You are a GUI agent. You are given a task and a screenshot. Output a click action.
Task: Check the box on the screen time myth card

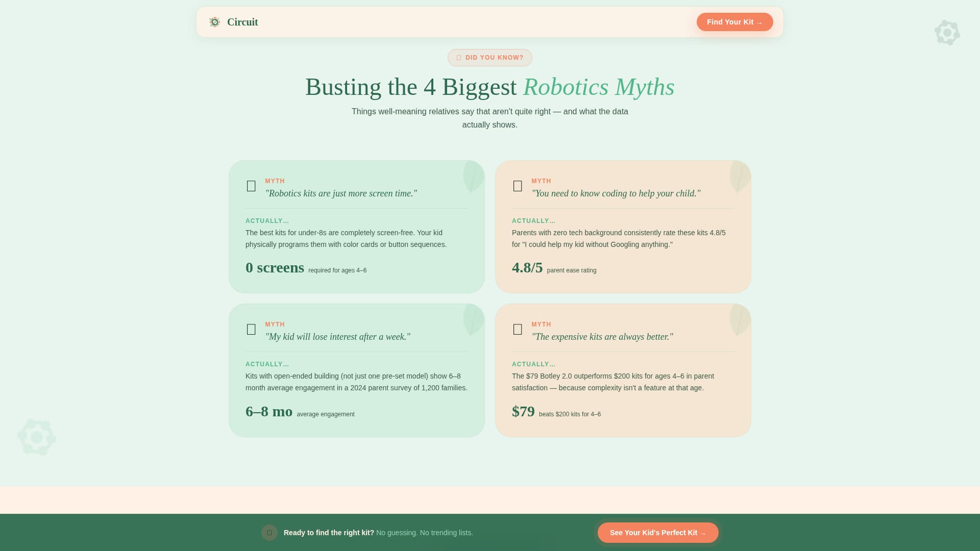click(x=251, y=186)
